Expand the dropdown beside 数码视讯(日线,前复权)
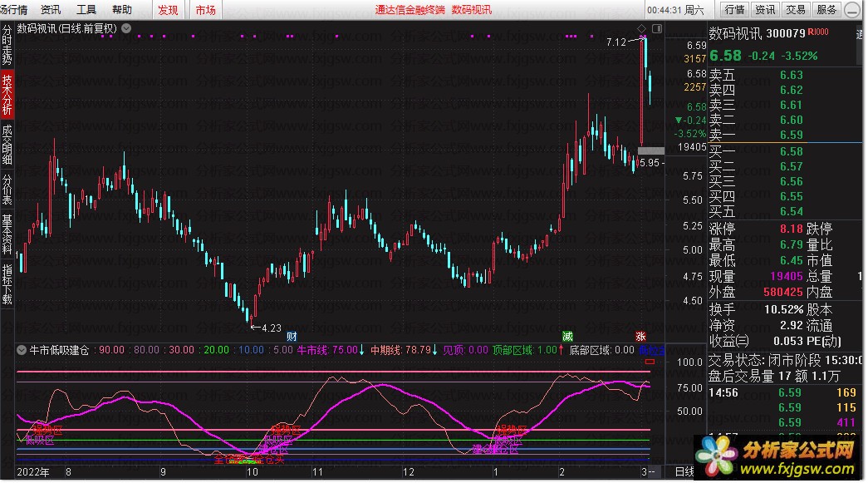Screen dimensions: 868x483 point(126,28)
